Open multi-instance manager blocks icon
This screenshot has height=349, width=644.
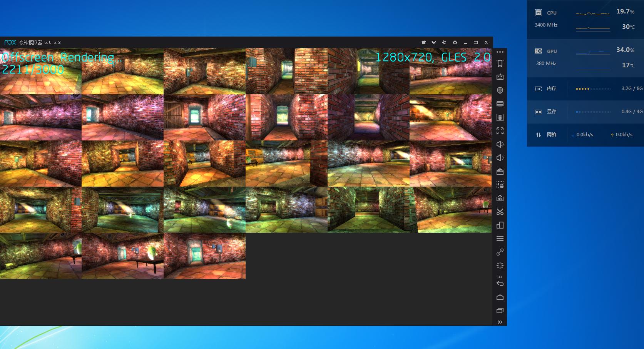500,225
